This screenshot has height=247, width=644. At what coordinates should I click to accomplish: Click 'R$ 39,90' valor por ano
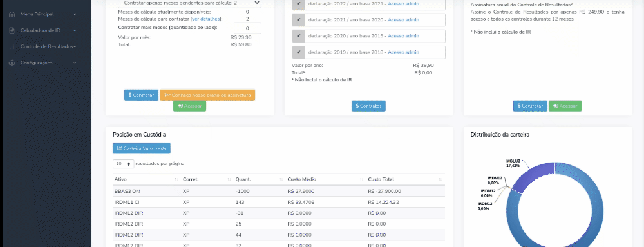pos(424,65)
